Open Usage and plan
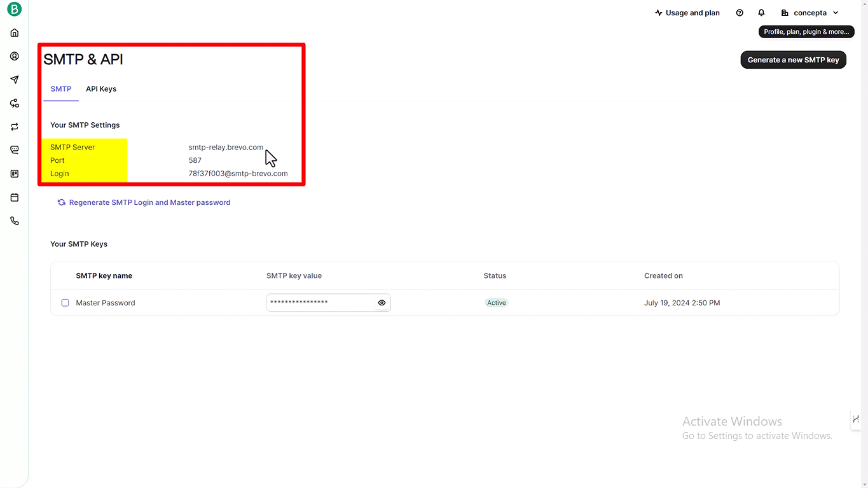Screen dimensions: 868x488 [x=687, y=13]
